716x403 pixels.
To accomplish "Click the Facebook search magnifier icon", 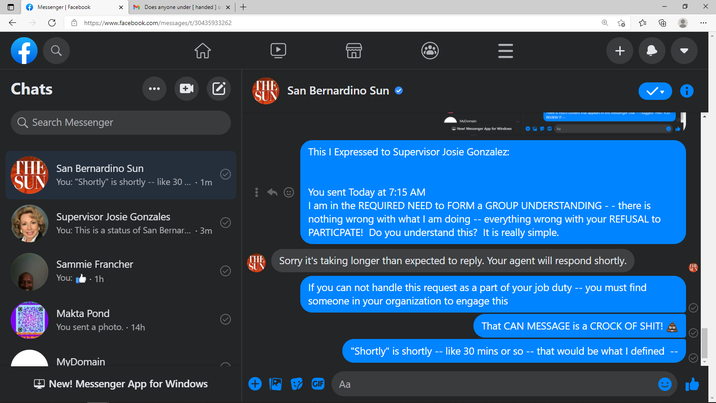I will (x=56, y=51).
